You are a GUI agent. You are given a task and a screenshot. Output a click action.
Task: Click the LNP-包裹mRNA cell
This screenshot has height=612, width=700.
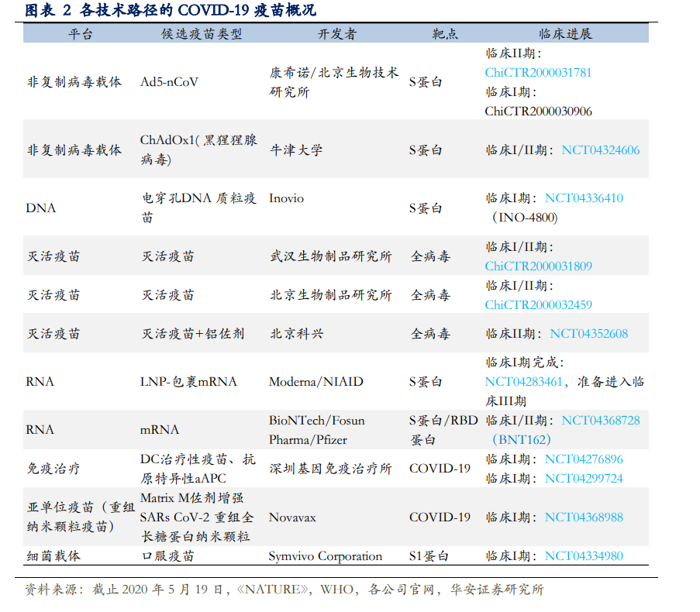[x=188, y=382]
